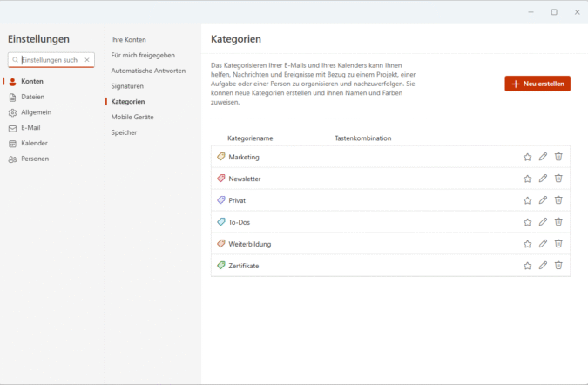Edit the Newsletter category with pencil icon
The height and width of the screenshot is (385, 588).
[543, 179]
